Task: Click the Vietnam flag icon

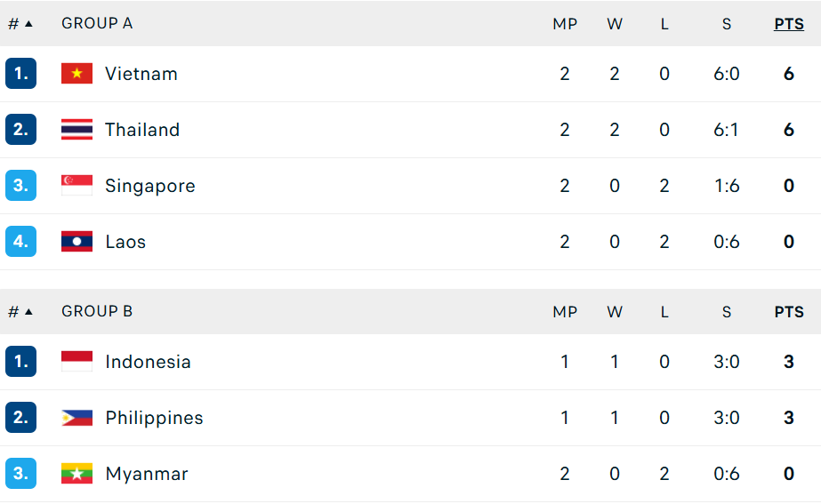Action: click(x=76, y=74)
